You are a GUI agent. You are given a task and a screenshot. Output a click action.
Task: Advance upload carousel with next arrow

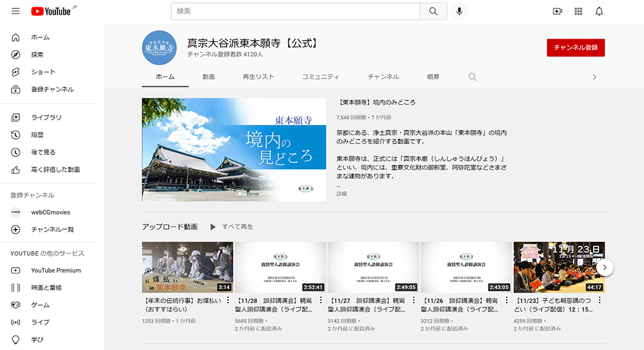tap(605, 268)
